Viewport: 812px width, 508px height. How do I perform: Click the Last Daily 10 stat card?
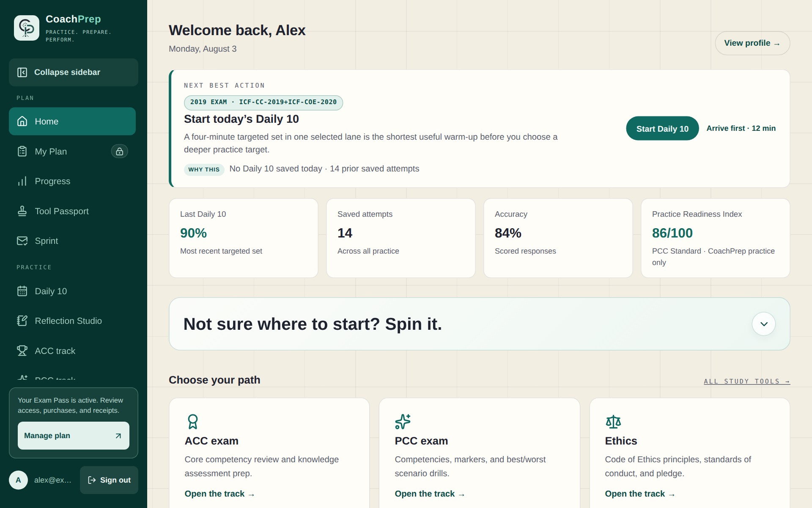pyautogui.click(x=244, y=238)
